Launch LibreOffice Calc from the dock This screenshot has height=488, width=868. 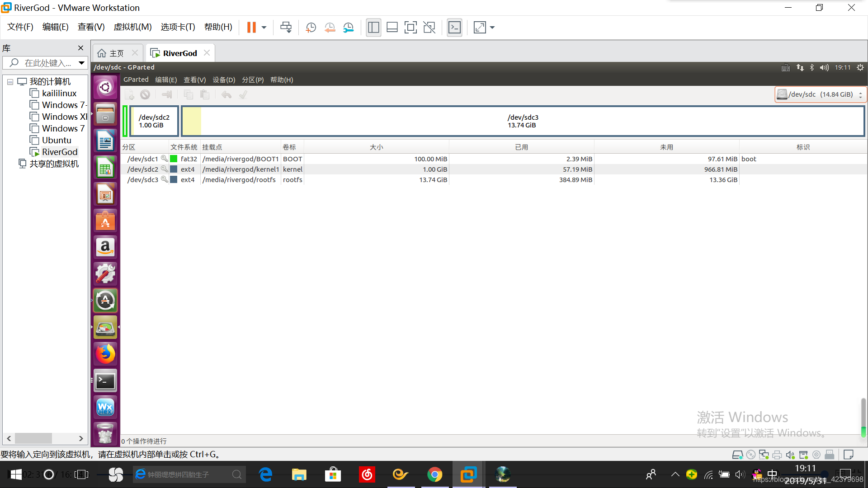[105, 168]
